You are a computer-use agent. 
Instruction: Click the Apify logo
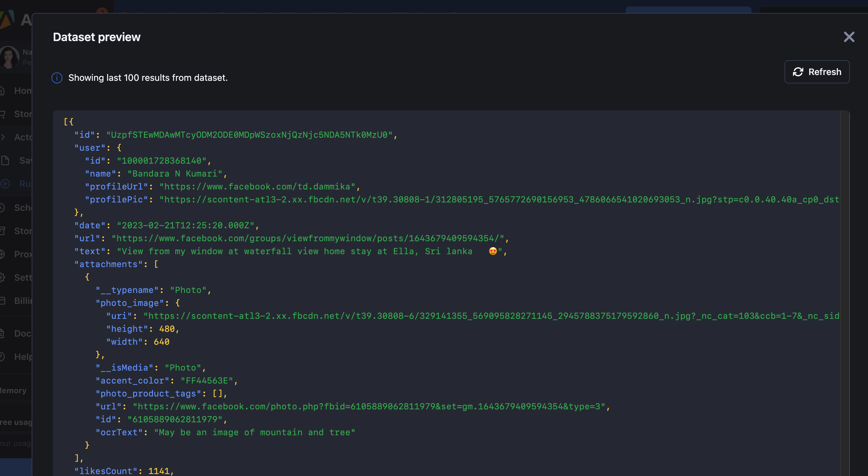click(x=7, y=18)
